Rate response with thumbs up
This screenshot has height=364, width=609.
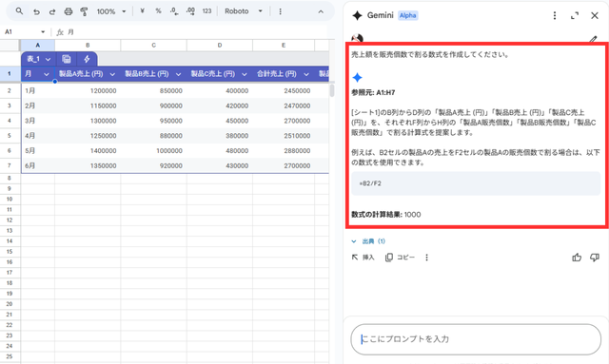tap(577, 258)
